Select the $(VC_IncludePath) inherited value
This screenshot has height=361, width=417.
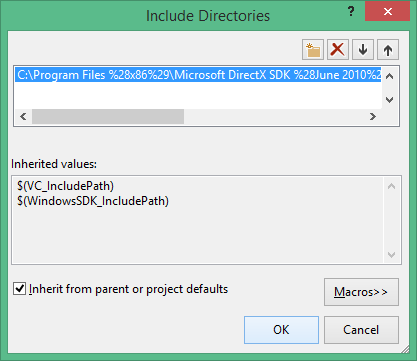point(65,186)
